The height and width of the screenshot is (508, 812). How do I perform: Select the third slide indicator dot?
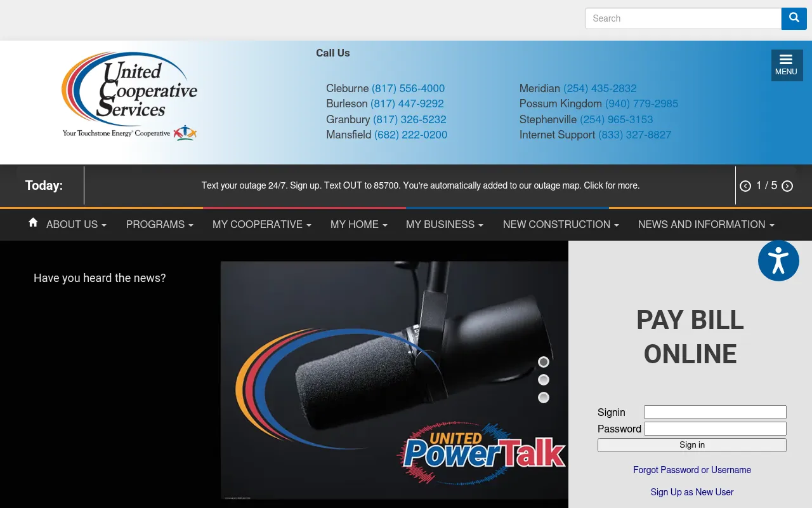pyautogui.click(x=544, y=398)
